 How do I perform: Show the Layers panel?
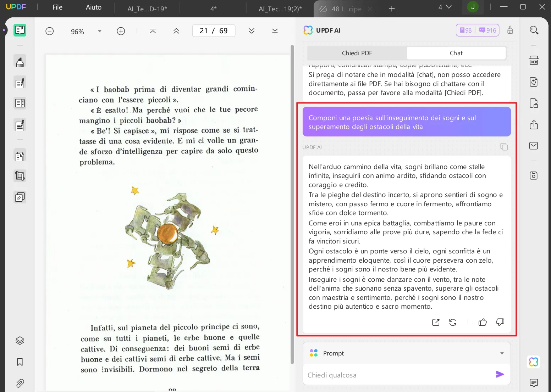tap(20, 341)
